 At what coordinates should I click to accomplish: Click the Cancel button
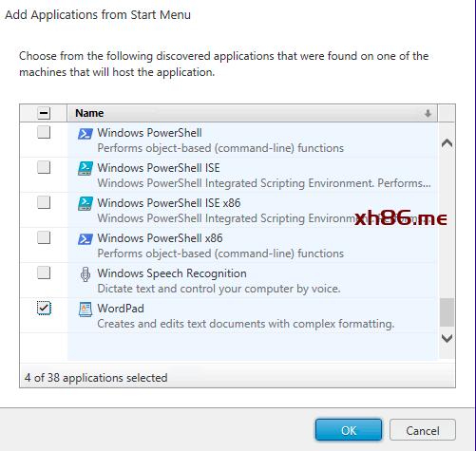pos(423,430)
